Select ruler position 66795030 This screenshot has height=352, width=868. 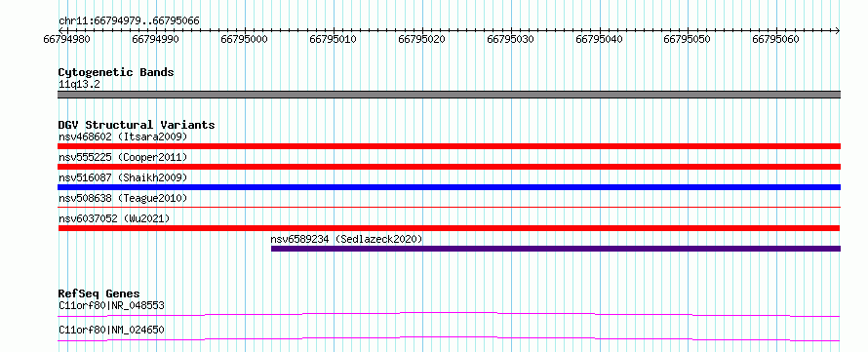510,39
